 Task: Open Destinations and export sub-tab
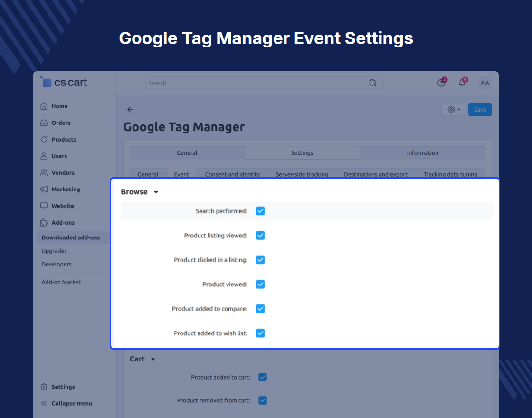(x=376, y=174)
